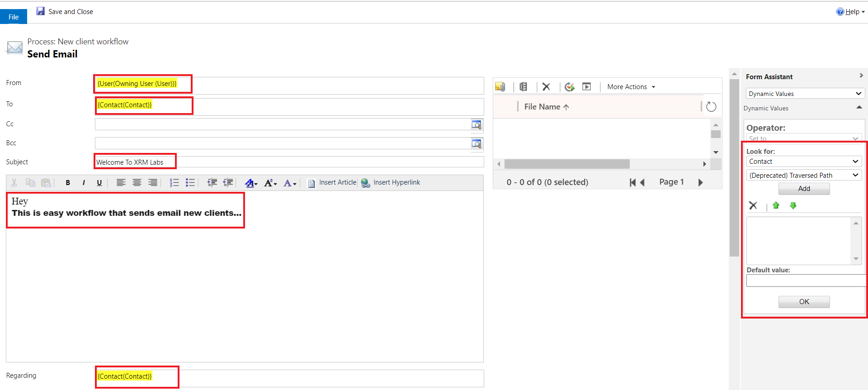Click the numbered list icon
Screen dimensions: 868x390
pyautogui.click(x=174, y=183)
